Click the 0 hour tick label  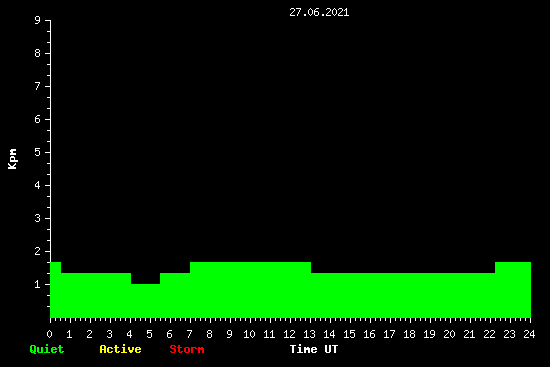(x=49, y=334)
